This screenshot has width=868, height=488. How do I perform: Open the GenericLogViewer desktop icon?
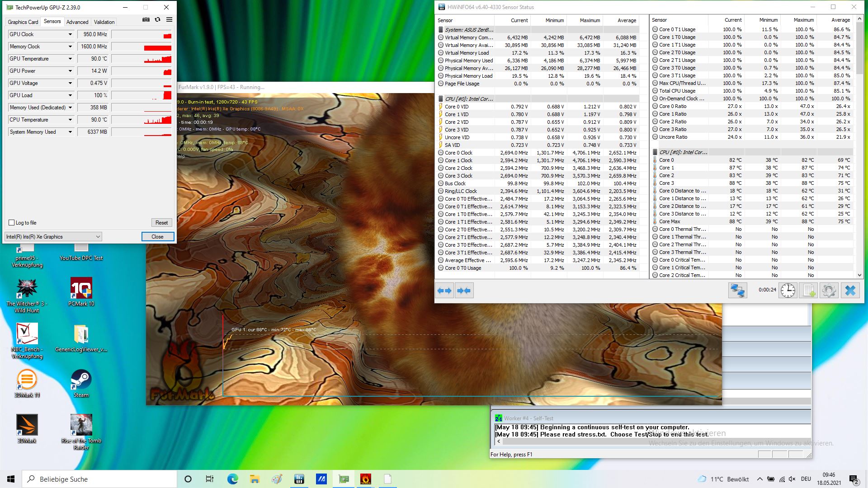(81, 338)
